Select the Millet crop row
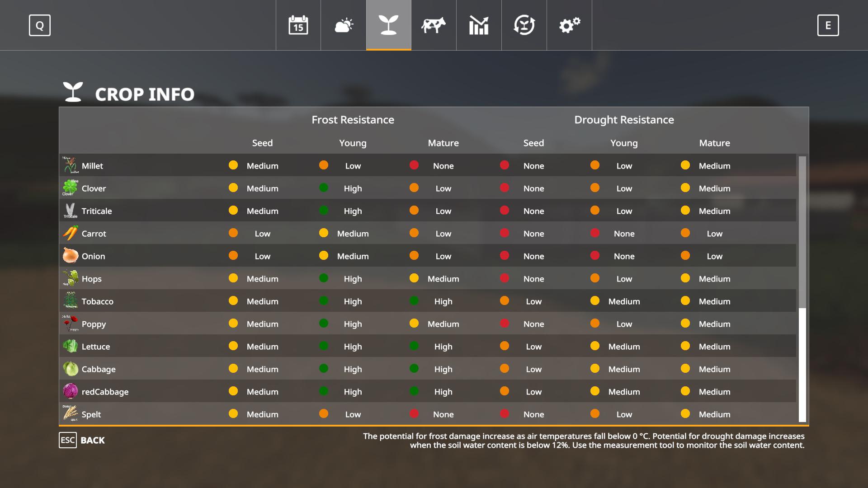This screenshot has width=868, height=488. 93,166
